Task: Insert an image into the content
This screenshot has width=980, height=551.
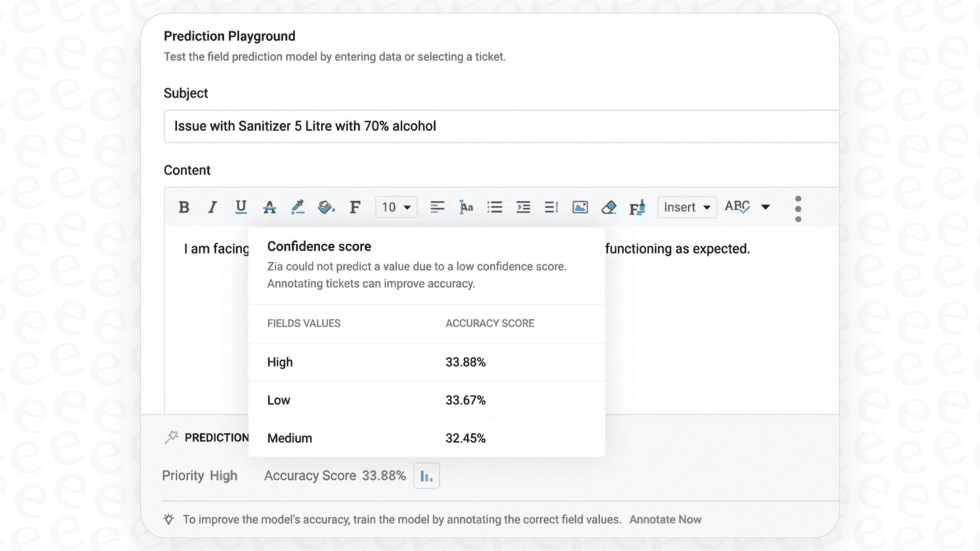Action: (579, 207)
